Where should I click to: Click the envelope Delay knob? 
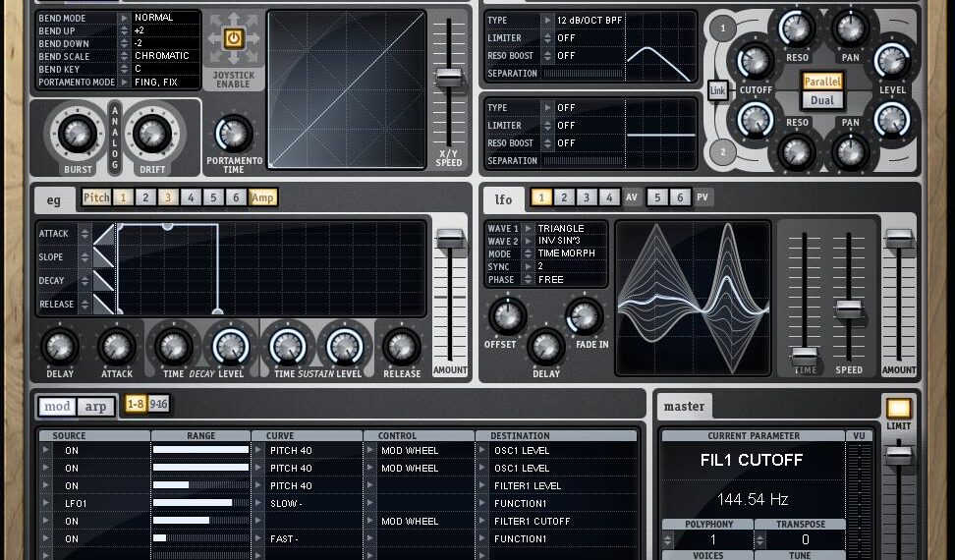[x=60, y=347]
